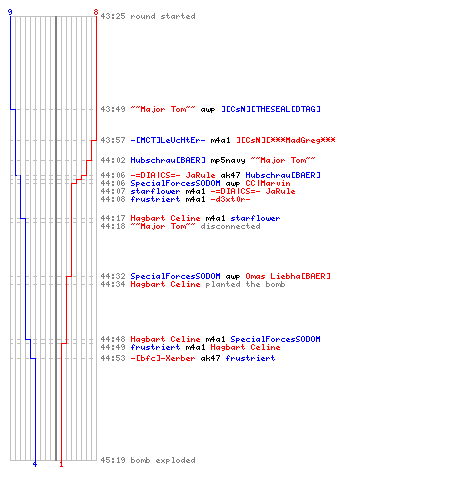
Task: Click the final blue count 4 at bottom
Action: (35, 464)
